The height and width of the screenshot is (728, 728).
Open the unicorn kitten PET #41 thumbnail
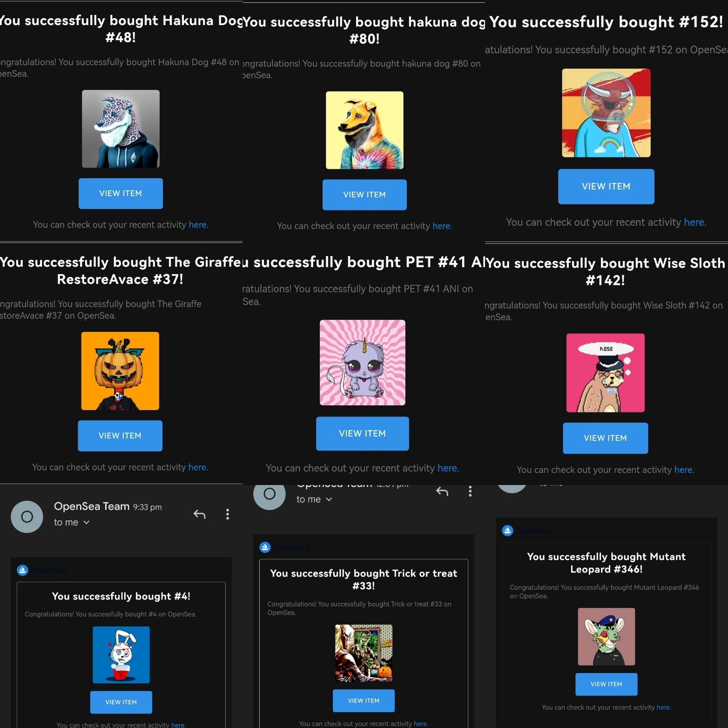click(363, 363)
